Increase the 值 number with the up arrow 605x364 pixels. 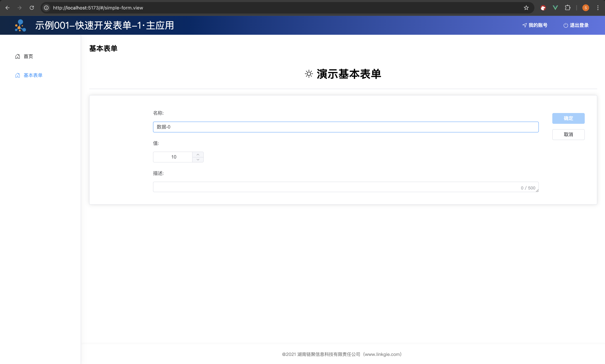(198, 155)
